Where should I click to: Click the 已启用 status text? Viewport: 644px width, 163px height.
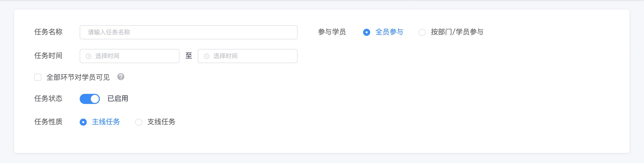(118, 98)
